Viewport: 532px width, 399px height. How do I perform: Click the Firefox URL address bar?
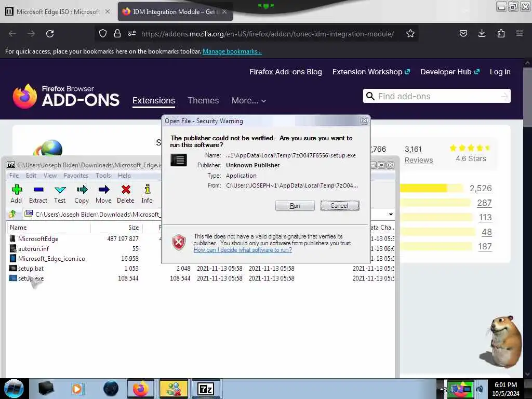[268, 34]
